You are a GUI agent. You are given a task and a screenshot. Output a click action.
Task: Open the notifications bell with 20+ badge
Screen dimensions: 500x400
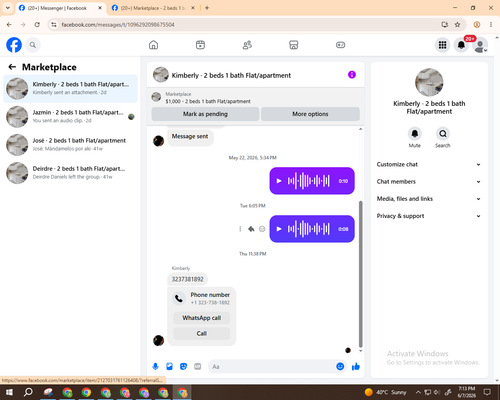[x=461, y=45]
